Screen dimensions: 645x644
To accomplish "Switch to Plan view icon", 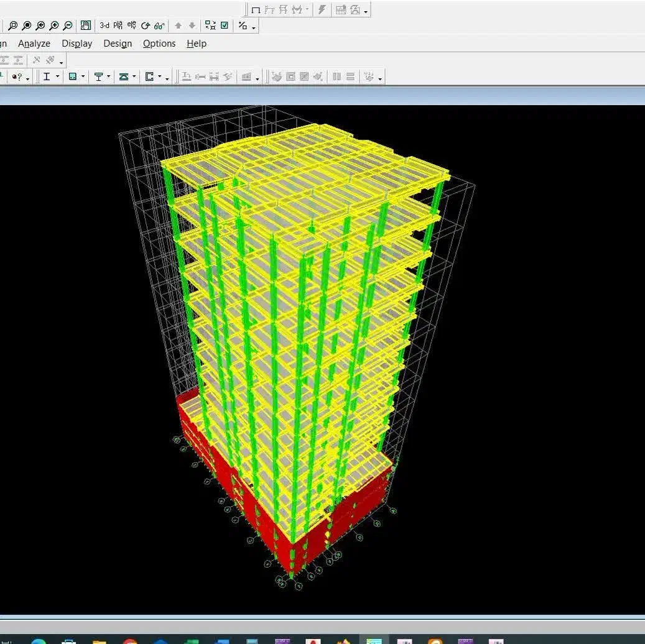I will click(x=118, y=25).
